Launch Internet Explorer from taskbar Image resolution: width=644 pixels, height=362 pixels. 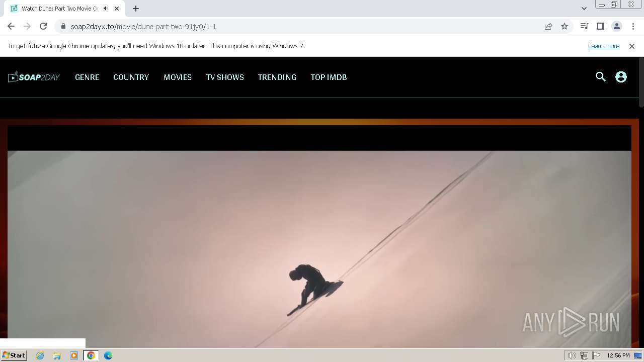(40, 355)
